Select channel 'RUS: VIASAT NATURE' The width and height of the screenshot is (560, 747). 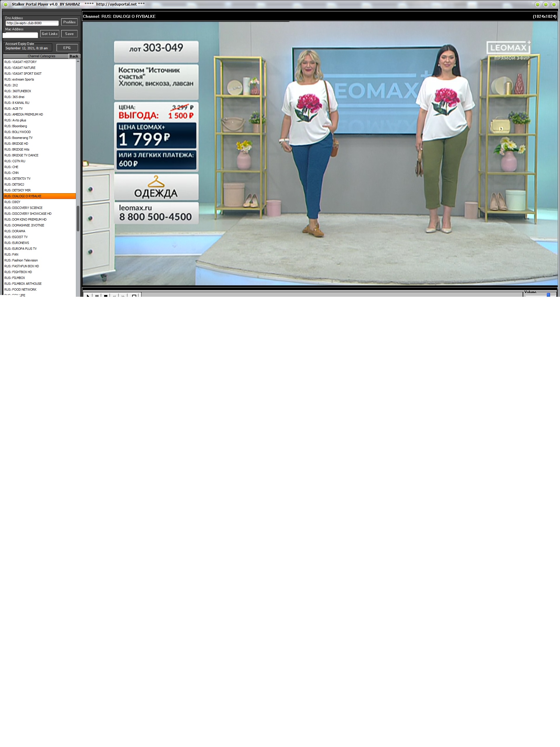pyautogui.click(x=39, y=68)
